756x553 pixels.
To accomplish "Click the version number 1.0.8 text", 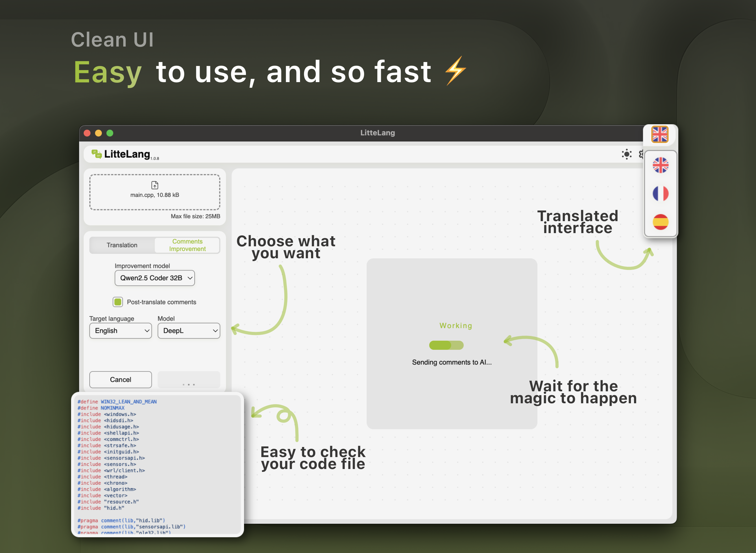I will [155, 158].
